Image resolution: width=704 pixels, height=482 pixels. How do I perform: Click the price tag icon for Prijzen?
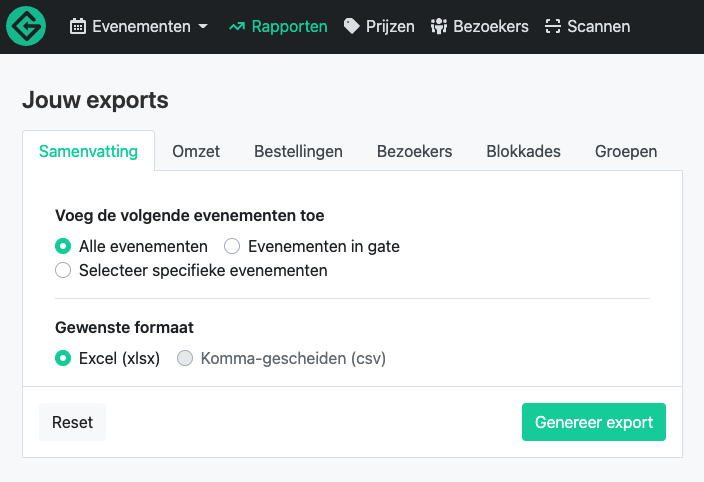[352, 26]
